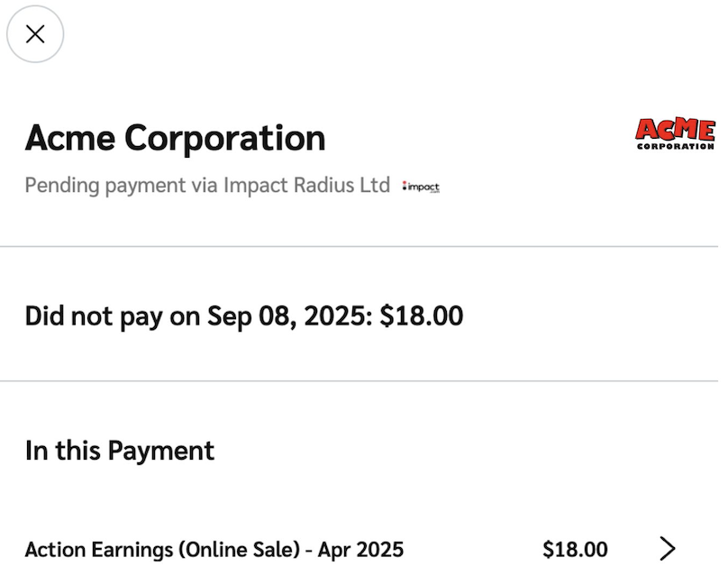
Task: Select the Impact Radius Ltd text
Action: pos(306,186)
